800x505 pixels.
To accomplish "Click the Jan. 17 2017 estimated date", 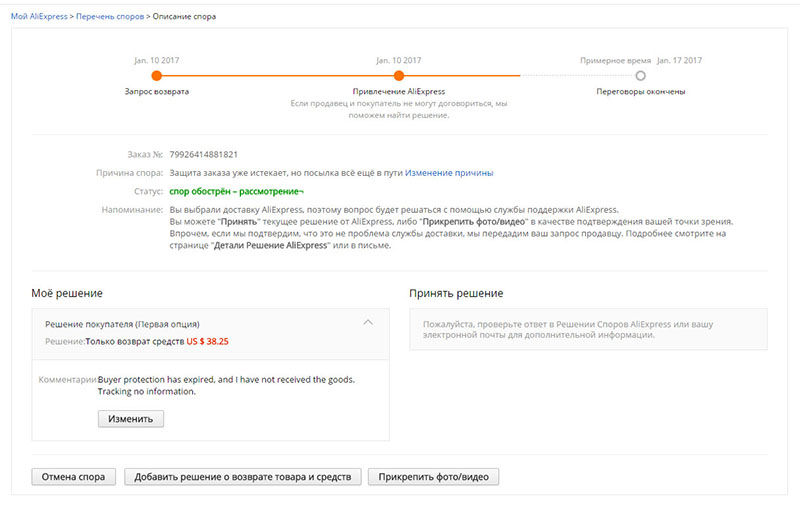I will [x=679, y=60].
